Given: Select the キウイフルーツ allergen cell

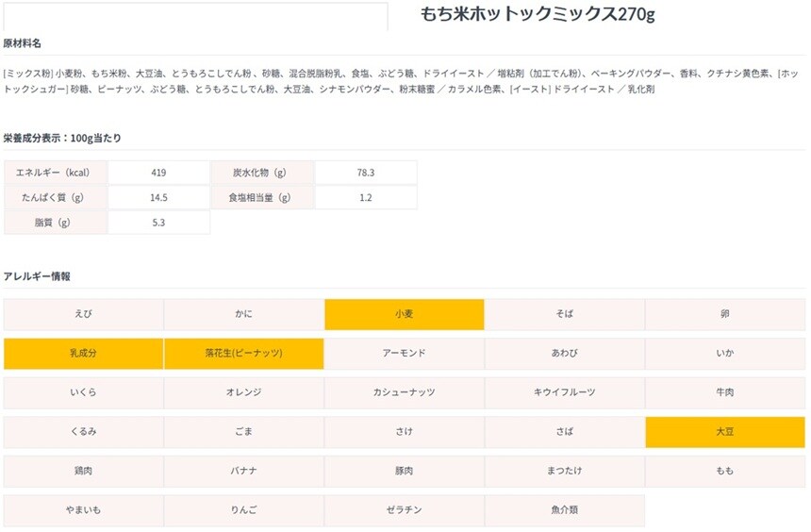Looking at the screenshot, I should point(564,392).
